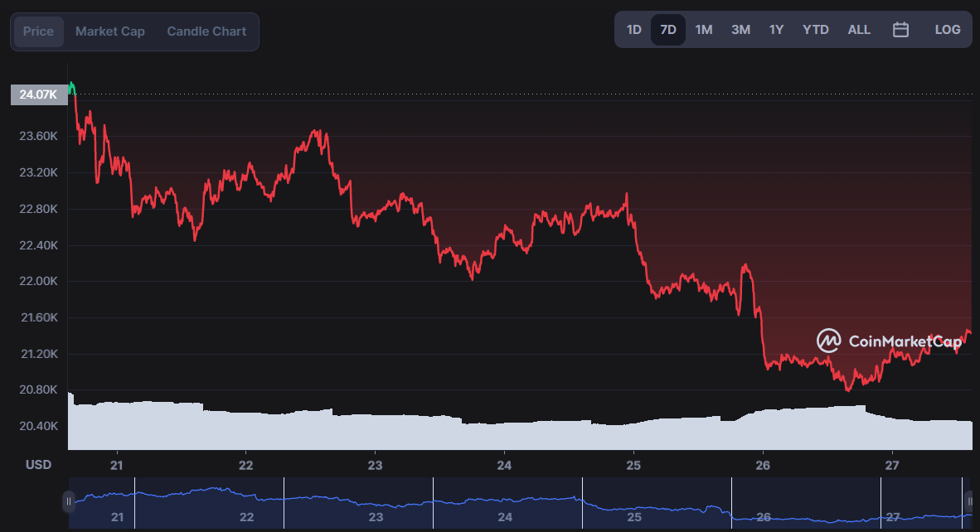Click the 21.20K axis value
Image resolution: width=980 pixels, height=532 pixels.
click(39, 354)
